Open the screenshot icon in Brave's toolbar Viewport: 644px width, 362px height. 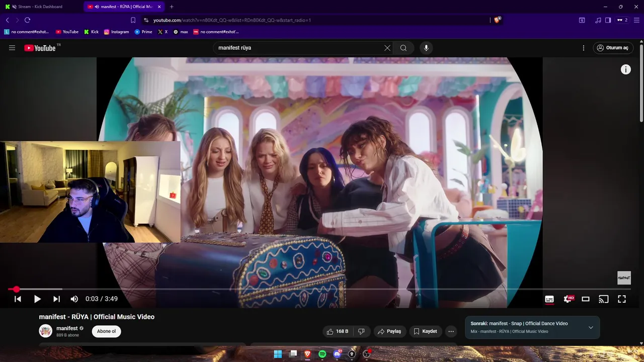[582, 20]
